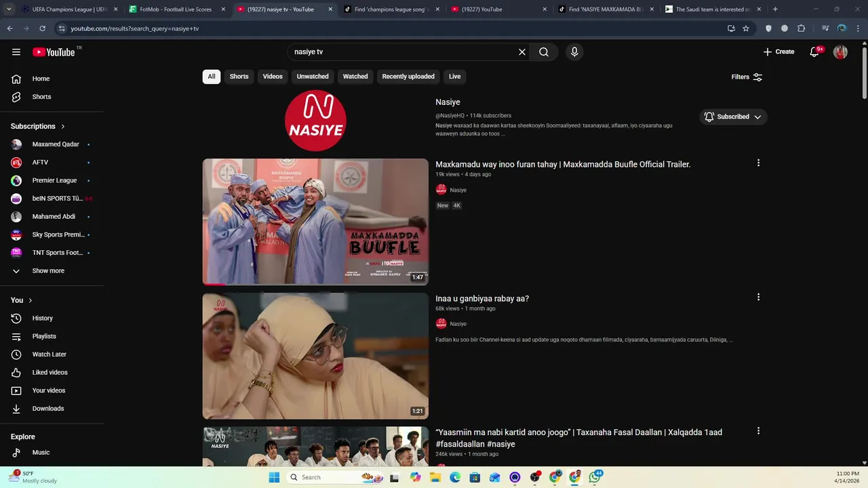Select the Recently uploaded filter chip
Viewport: 868px width, 488px height.
(x=408, y=77)
